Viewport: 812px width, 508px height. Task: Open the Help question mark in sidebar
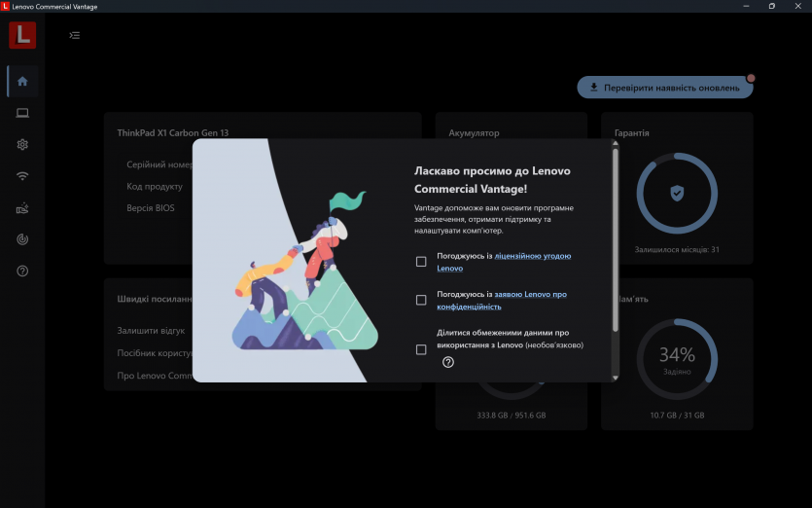[22, 271]
